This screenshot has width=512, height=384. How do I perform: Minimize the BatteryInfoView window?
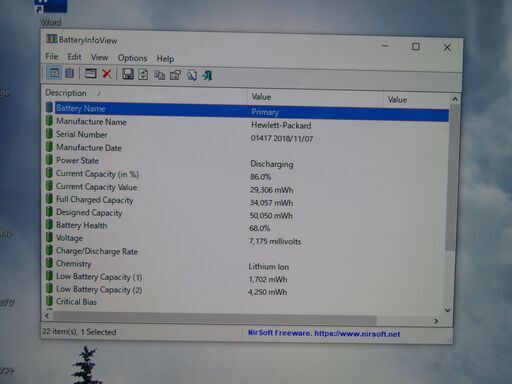[x=385, y=46]
